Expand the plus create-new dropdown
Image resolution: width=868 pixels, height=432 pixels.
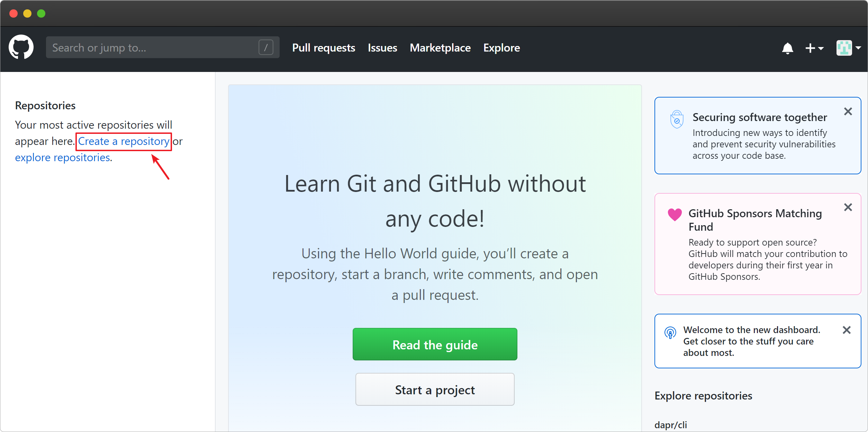[x=814, y=48]
